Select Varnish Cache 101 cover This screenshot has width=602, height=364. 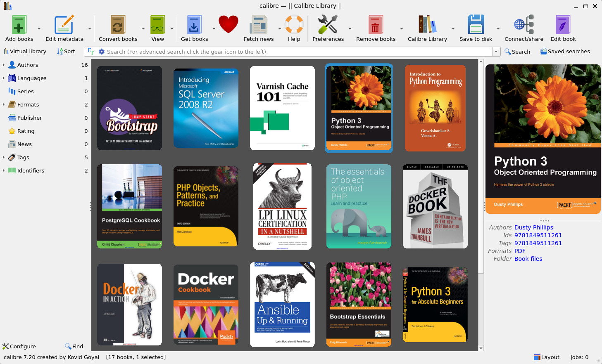pos(282,108)
